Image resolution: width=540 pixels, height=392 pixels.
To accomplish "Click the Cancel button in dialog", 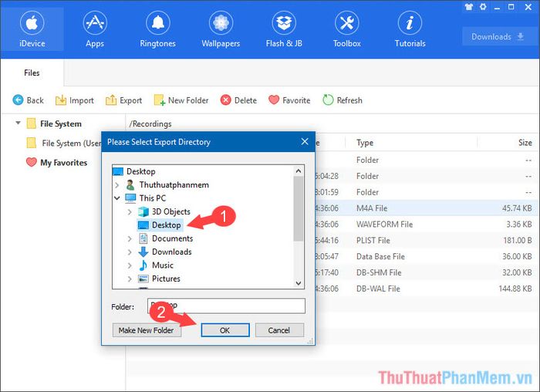I will tap(279, 330).
